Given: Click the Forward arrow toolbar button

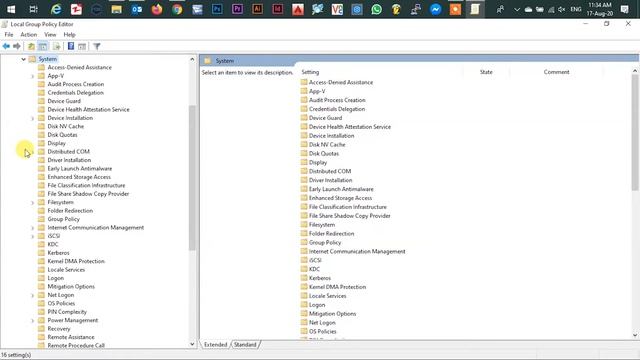Looking at the screenshot, I should pos(17,47).
